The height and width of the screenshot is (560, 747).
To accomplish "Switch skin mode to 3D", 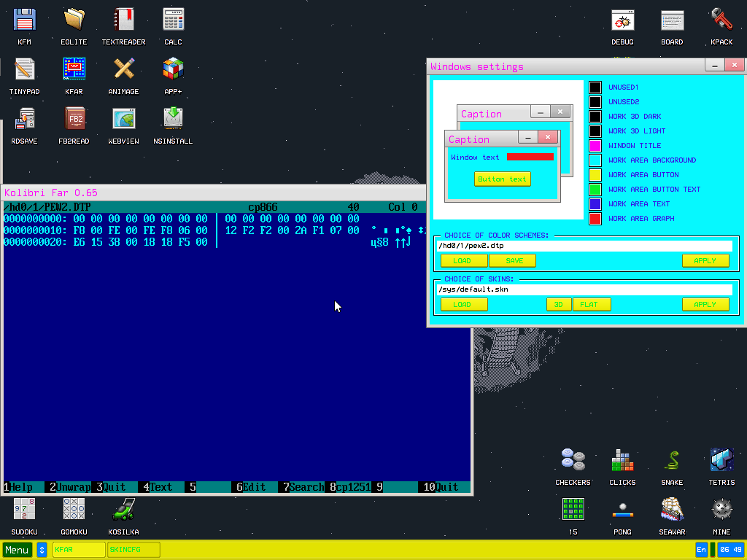I will pyautogui.click(x=559, y=304).
